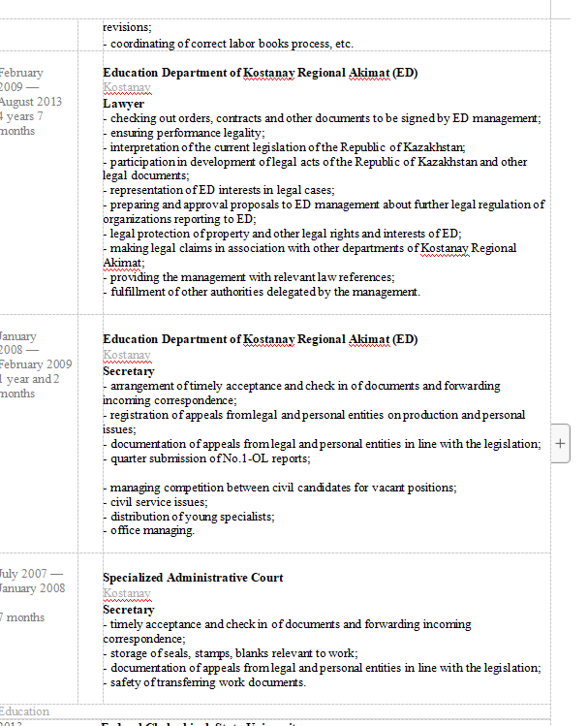The width and height of the screenshot is (588, 726).
Task: Click the 'Education' section header row
Action: pyautogui.click(x=25, y=711)
